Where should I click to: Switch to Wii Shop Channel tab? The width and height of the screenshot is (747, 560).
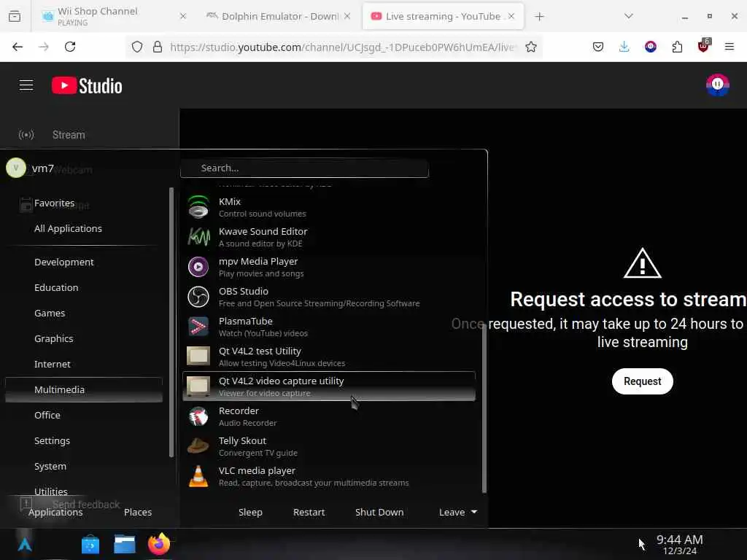(115, 16)
